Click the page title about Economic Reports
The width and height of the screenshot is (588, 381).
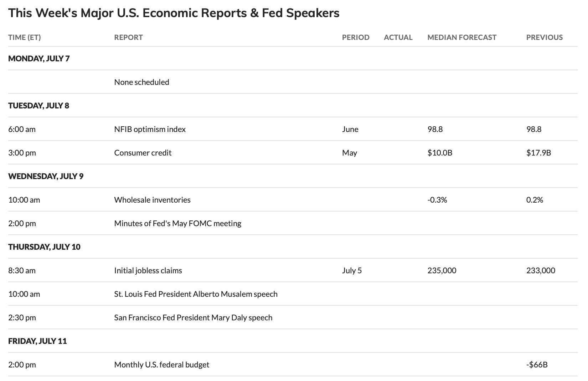[x=174, y=13]
